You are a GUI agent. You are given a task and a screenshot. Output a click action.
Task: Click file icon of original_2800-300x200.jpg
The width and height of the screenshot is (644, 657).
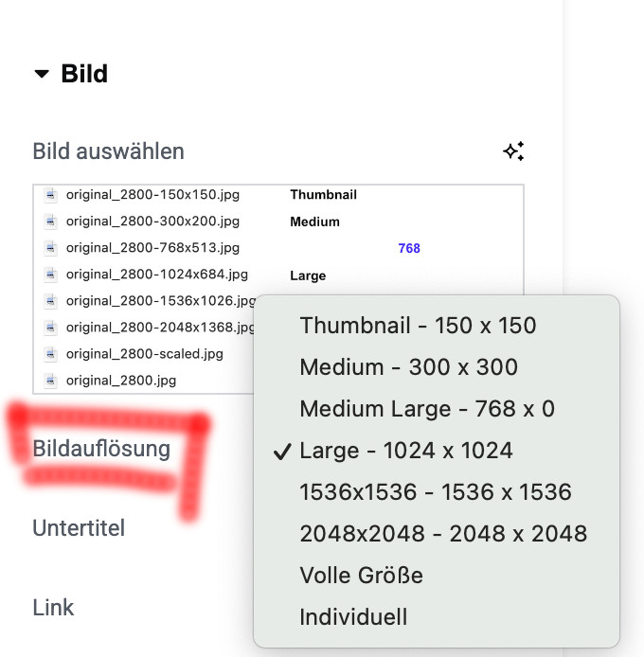(51, 222)
